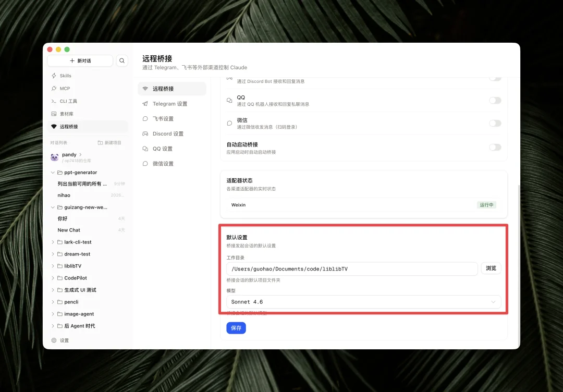This screenshot has width=563, height=392.
Task: Enable the QQ bridge switch
Action: point(495,100)
